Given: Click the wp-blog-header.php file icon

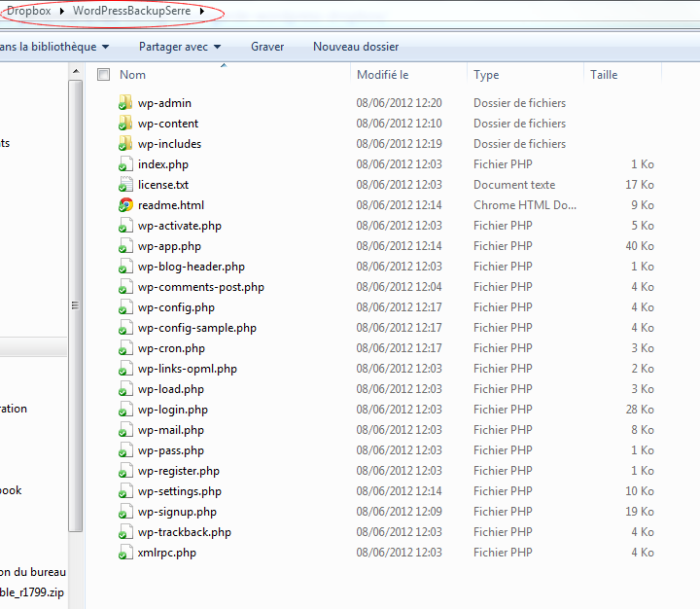Looking at the screenshot, I should 125,267.
